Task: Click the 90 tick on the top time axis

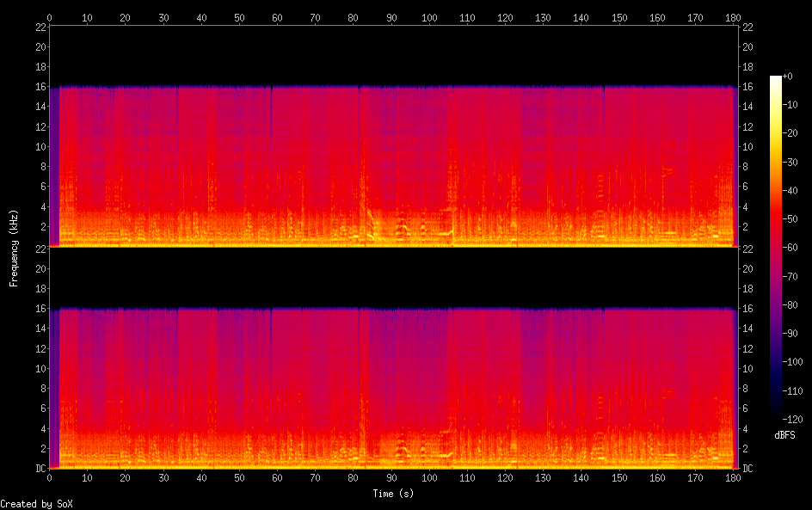Action: point(391,16)
